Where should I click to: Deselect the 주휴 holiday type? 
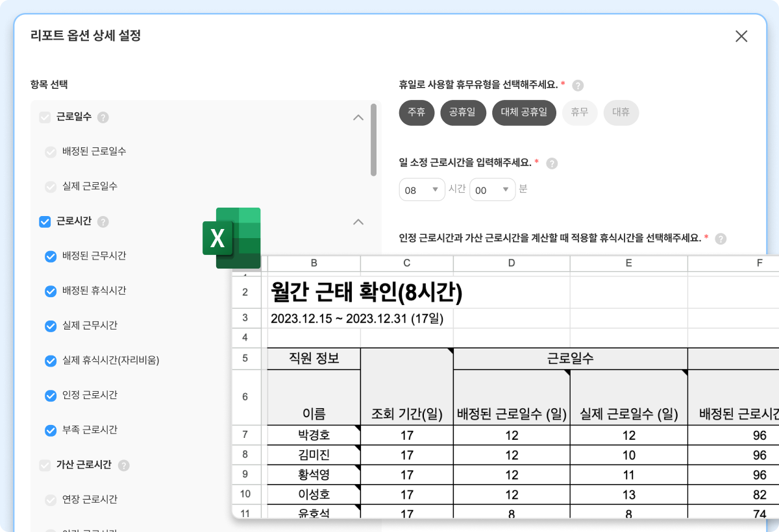(x=416, y=112)
